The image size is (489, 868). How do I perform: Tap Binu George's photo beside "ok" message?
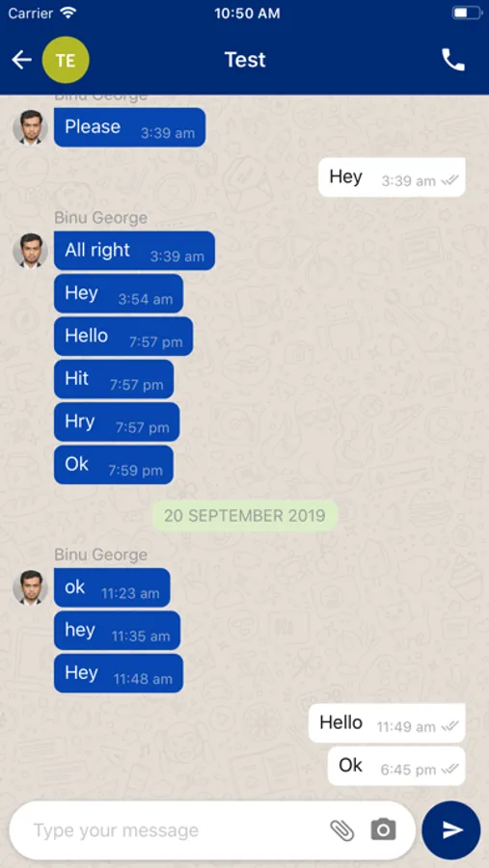coord(31,587)
